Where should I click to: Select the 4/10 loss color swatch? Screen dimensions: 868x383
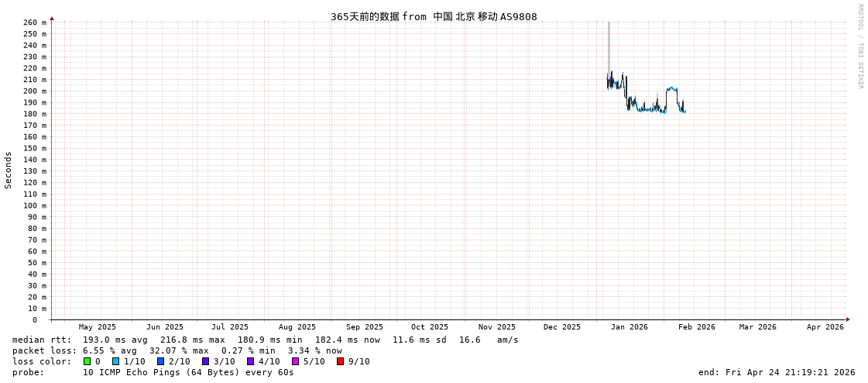[x=251, y=361]
